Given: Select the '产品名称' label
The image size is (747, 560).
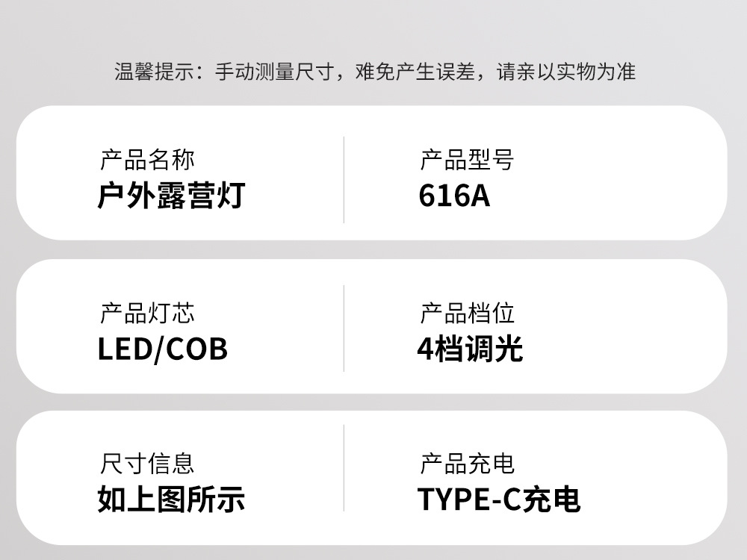Looking at the screenshot, I should coord(147,160).
